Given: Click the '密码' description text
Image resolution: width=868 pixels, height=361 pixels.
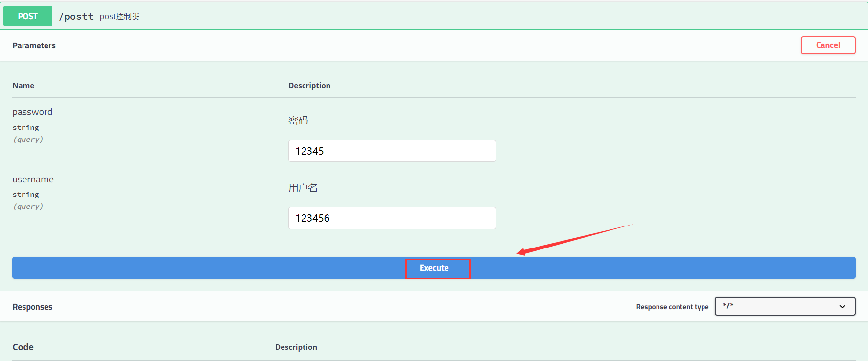Looking at the screenshot, I should coord(298,120).
